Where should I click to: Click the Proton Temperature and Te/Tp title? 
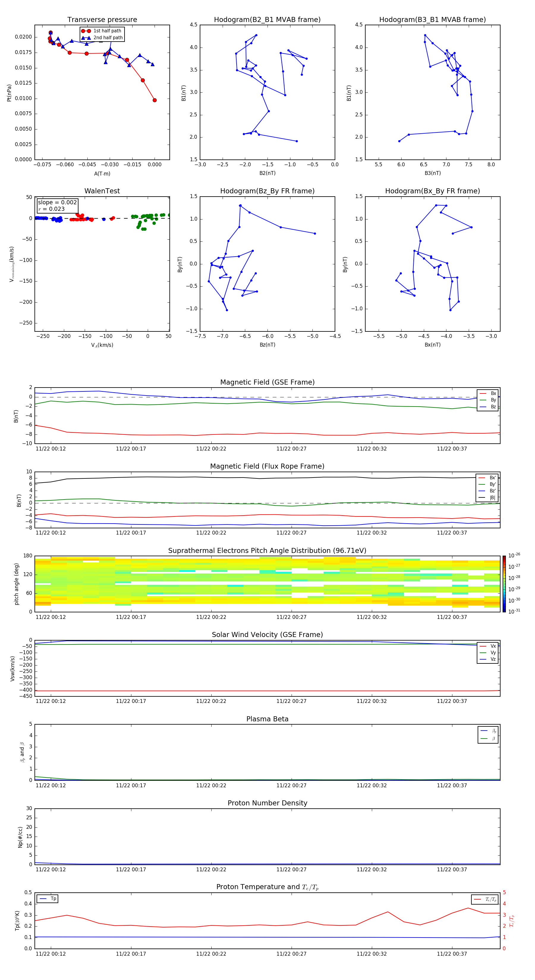(x=267, y=887)
